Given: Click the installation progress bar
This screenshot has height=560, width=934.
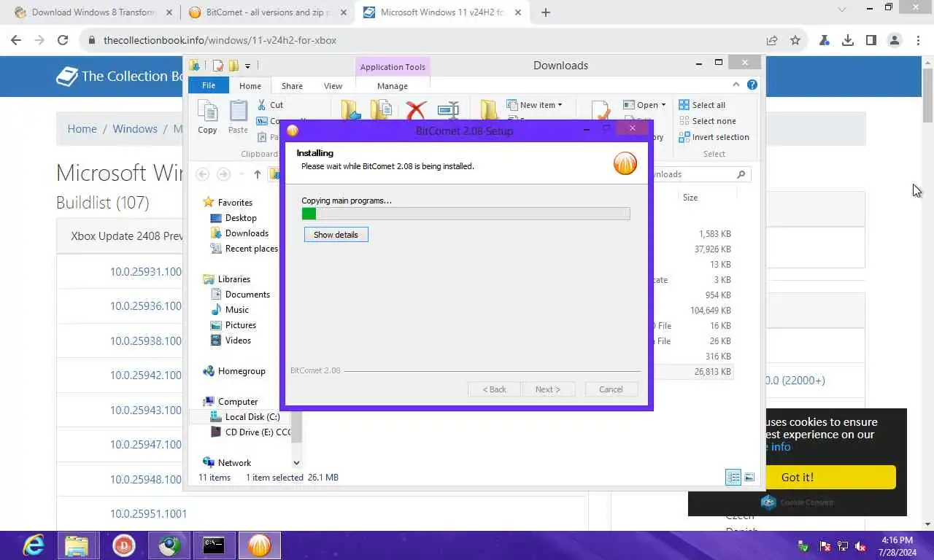Looking at the screenshot, I should (x=466, y=214).
